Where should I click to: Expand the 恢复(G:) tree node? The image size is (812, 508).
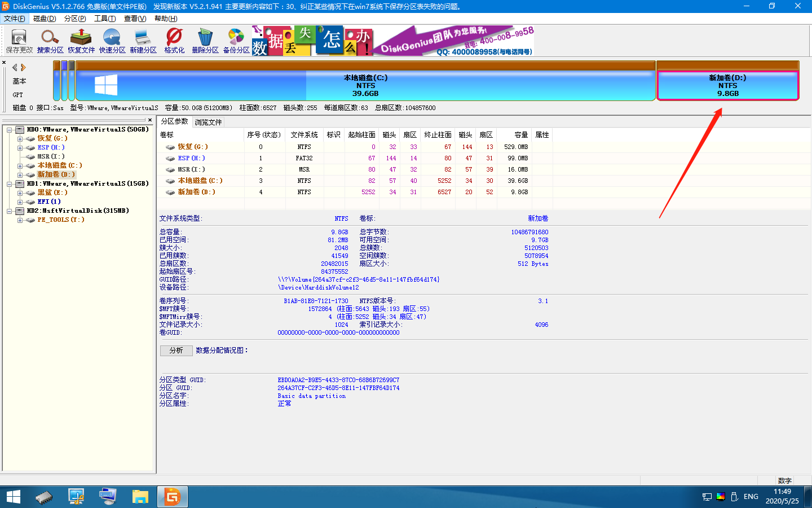coord(20,139)
